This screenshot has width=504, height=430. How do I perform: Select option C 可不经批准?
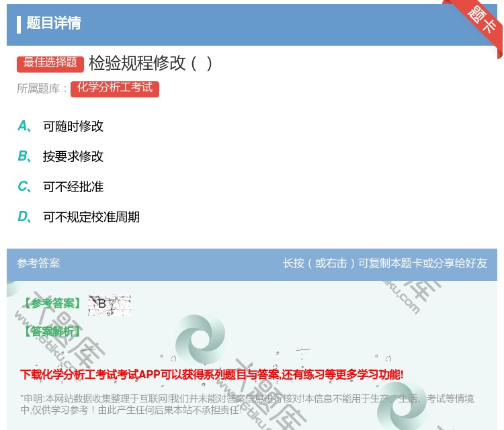coord(60,186)
